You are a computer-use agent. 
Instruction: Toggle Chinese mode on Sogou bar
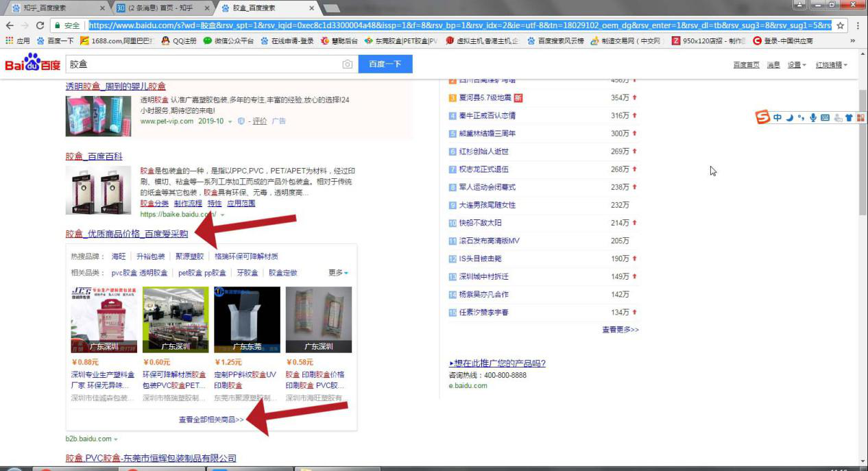click(777, 118)
